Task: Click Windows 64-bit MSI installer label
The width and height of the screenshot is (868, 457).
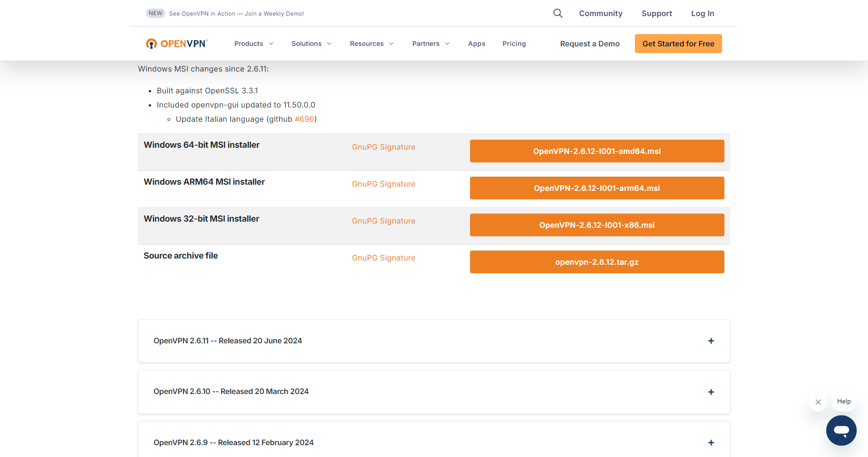Action: 201,145
